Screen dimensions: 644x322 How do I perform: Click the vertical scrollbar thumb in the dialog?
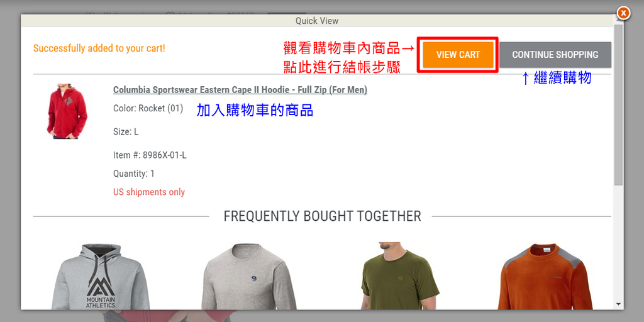click(x=619, y=104)
